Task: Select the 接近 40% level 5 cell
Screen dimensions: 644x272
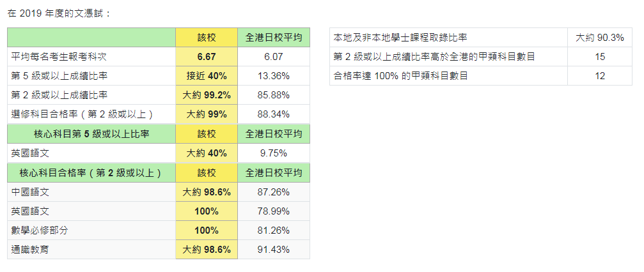Action: coord(207,76)
